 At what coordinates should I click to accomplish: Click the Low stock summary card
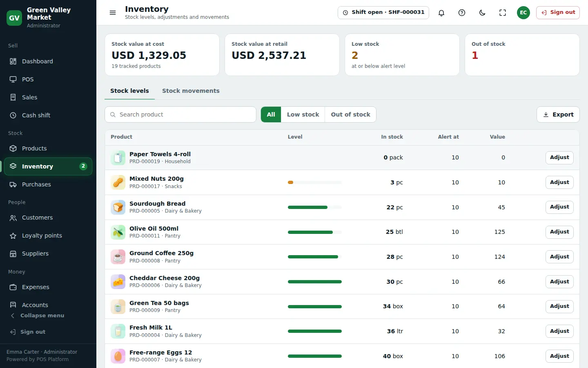click(x=402, y=55)
